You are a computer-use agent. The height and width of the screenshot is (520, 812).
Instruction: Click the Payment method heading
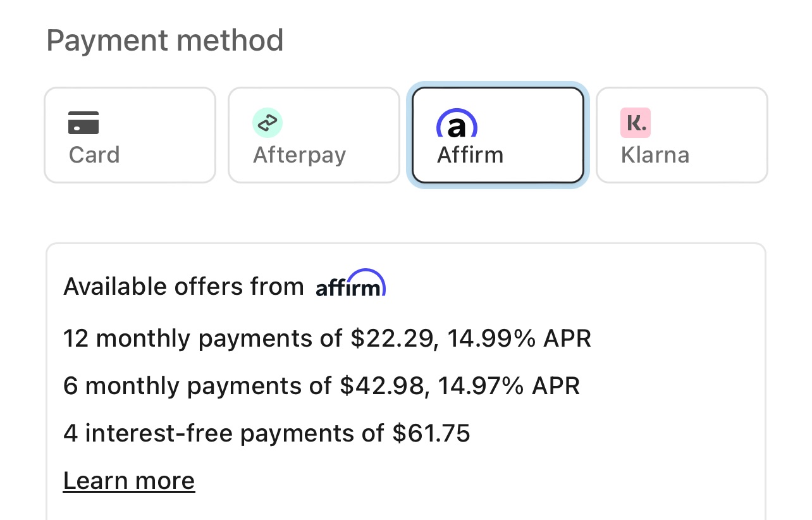click(x=165, y=40)
